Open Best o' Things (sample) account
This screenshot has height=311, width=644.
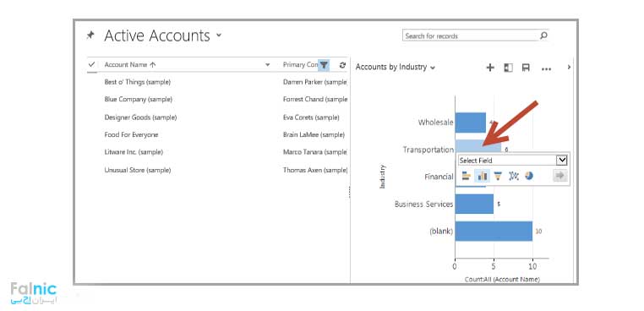pos(138,82)
